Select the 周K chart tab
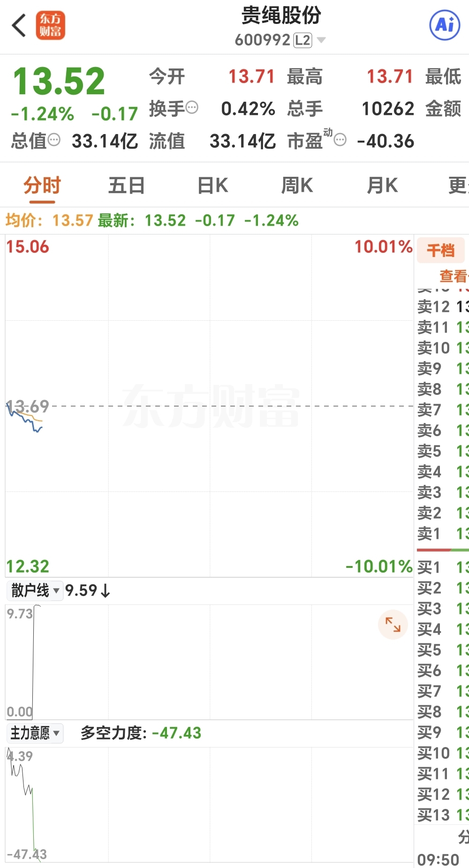469x868 pixels. click(297, 186)
